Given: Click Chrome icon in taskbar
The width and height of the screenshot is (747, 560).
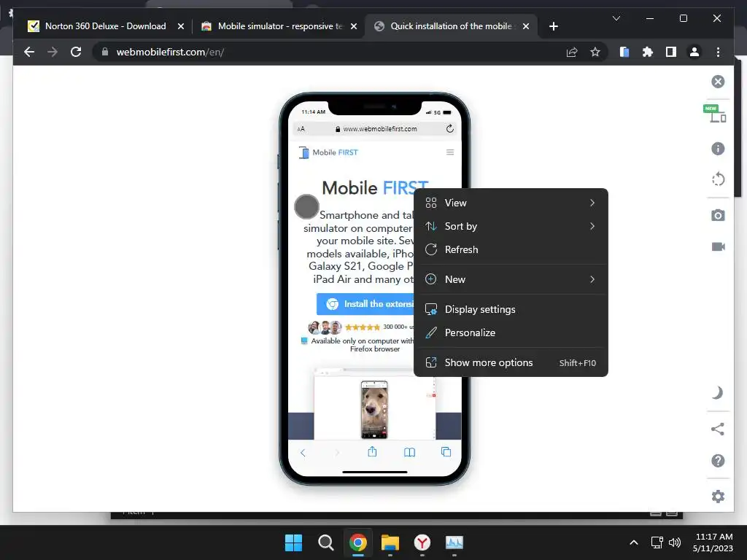Looking at the screenshot, I should point(357,542).
